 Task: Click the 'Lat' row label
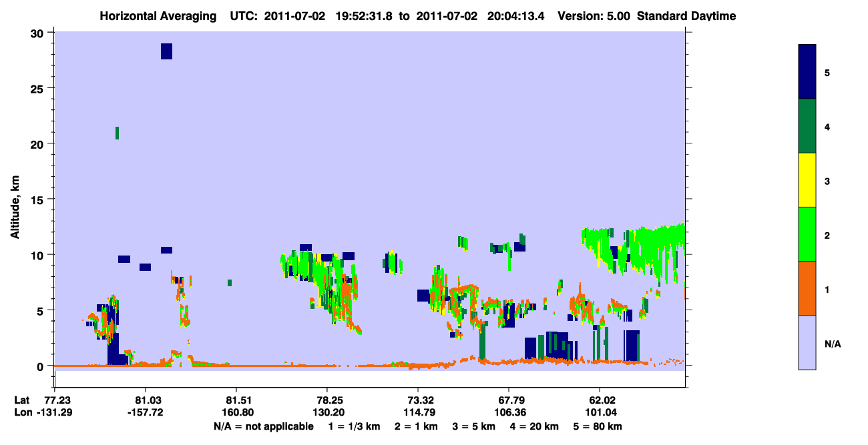[x=22, y=400]
